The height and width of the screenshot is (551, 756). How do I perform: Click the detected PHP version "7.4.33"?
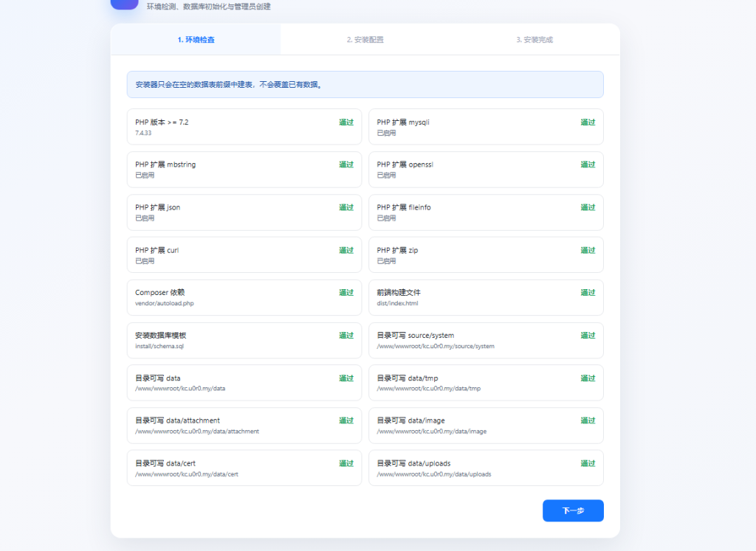tap(143, 133)
